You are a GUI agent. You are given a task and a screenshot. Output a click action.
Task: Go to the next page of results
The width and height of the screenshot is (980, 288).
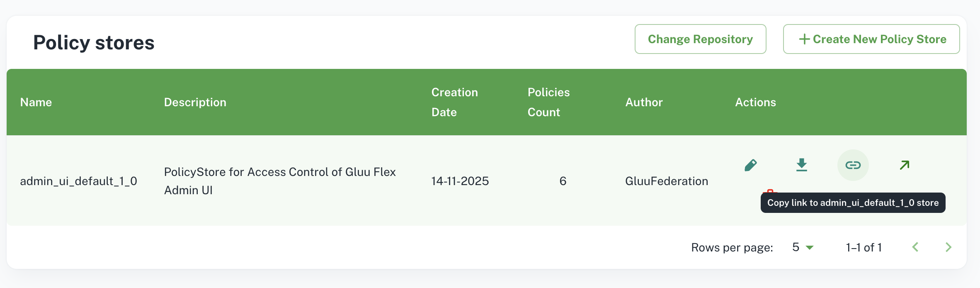(x=948, y=247)
